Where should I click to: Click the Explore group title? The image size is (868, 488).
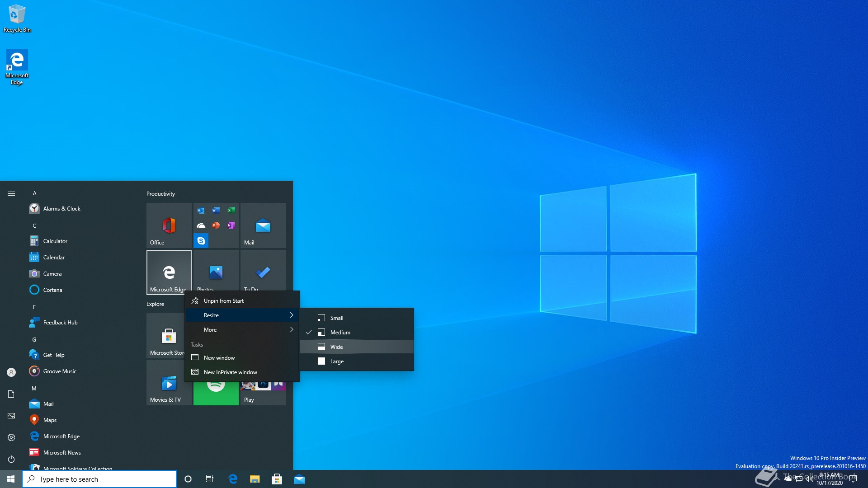(155, 304)
